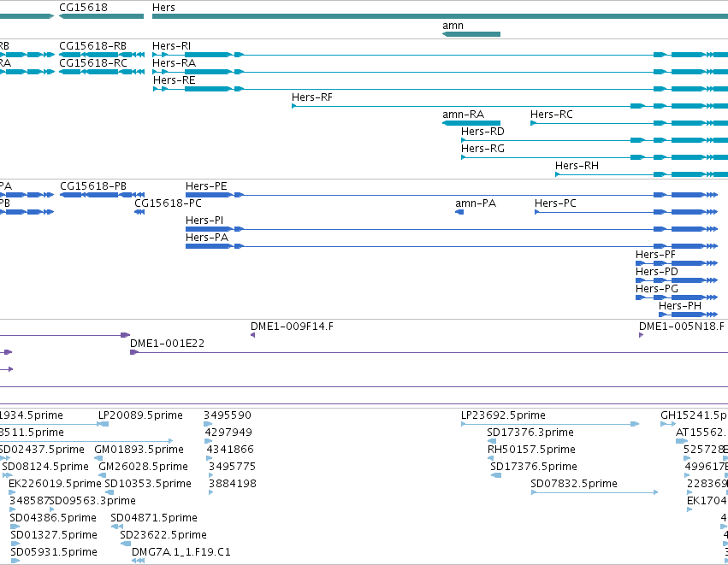Click the CG15618-PC protein label
The width and height of the screenshot is (728, 565).
coord(168,203)
